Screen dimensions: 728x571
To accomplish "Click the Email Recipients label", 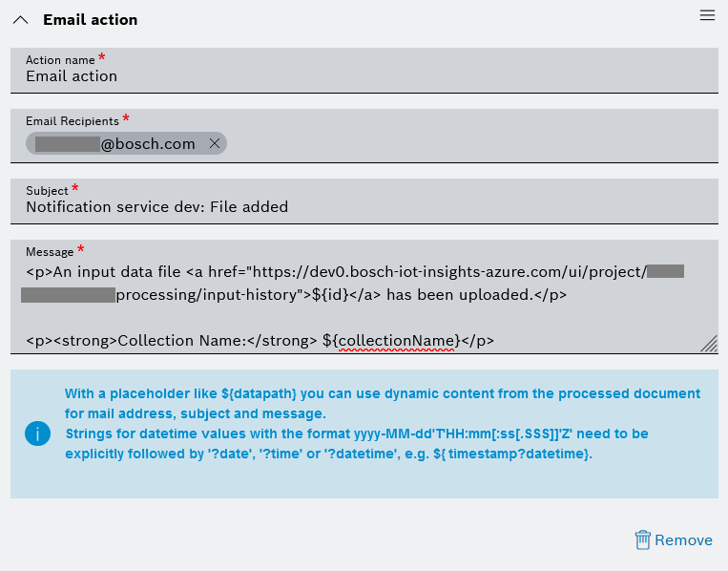I will pyautogui.click(x=73, y=121).
